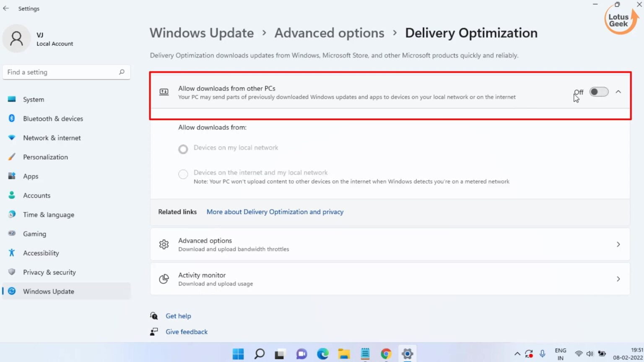Open Activity monitor download and upload usage
This screenshot has height=362, width=644.
pos(390,279)
